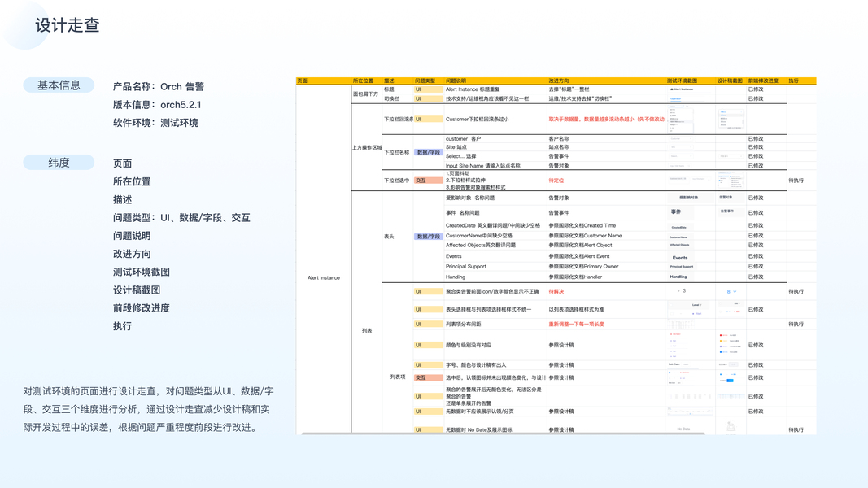Open test screenshot thumbnail in Customer下拉栏 row
The height and width of the screenshot is (488, 868).
coord(682,119)
